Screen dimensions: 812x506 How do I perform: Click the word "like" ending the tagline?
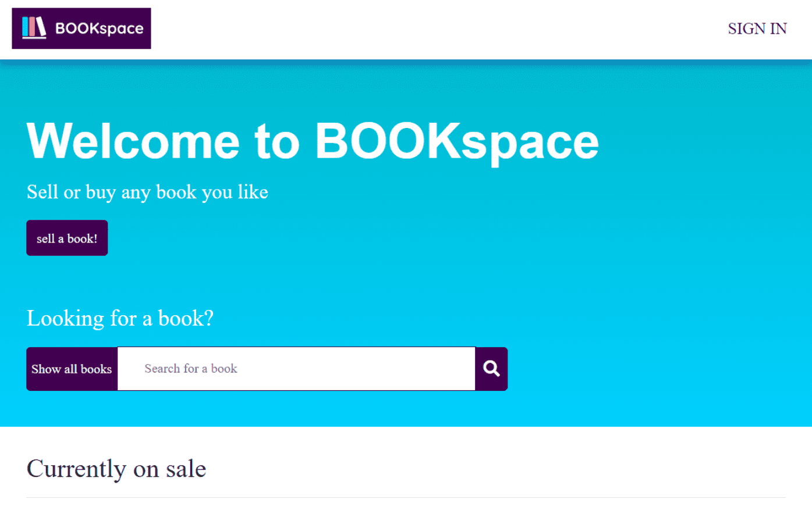click(x=253, y=192)
